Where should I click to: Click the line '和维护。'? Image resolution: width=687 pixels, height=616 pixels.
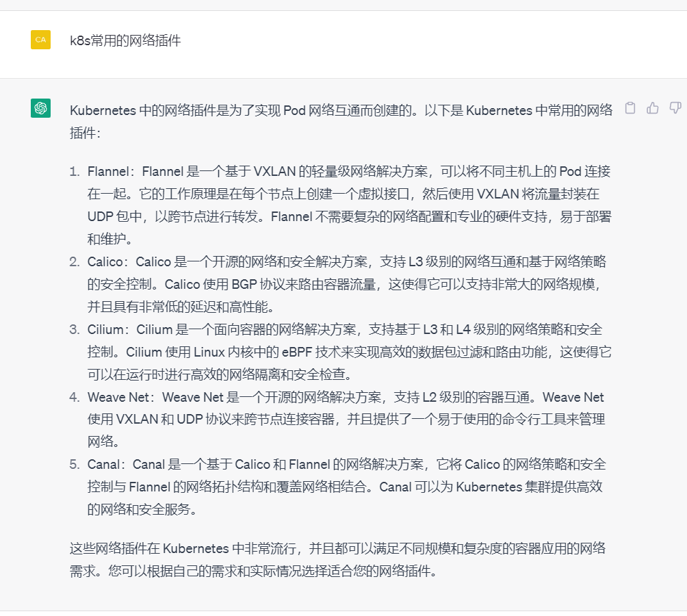tap(110, 240)
